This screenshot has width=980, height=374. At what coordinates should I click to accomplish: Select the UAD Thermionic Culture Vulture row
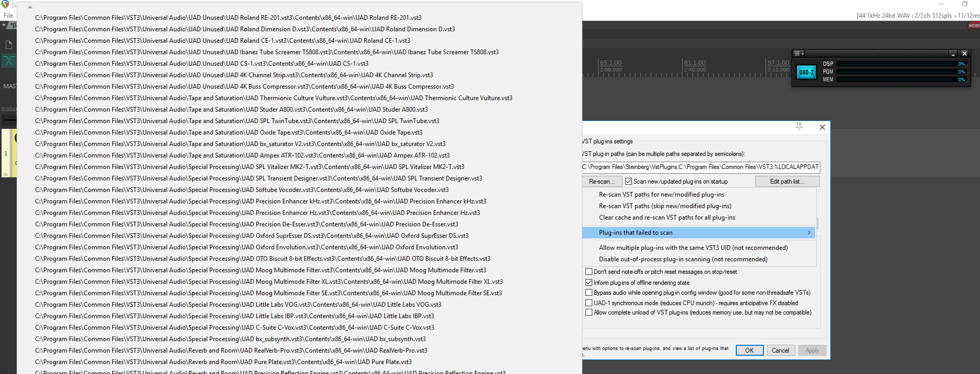299,98
